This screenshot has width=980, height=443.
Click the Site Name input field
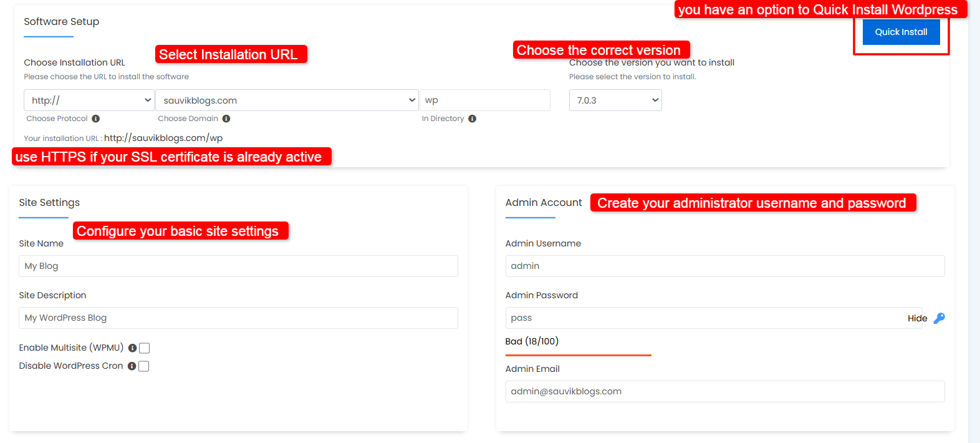pos(238,266)
